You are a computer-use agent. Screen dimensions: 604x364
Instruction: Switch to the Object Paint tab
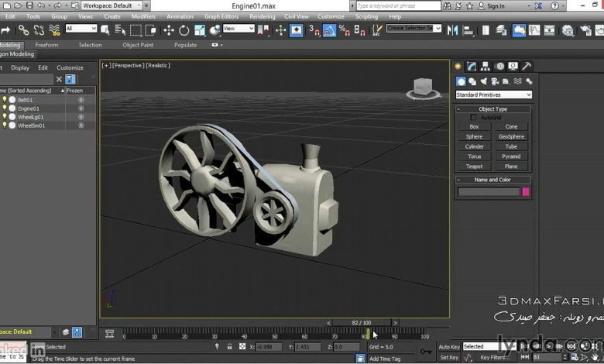pos(138,45)
